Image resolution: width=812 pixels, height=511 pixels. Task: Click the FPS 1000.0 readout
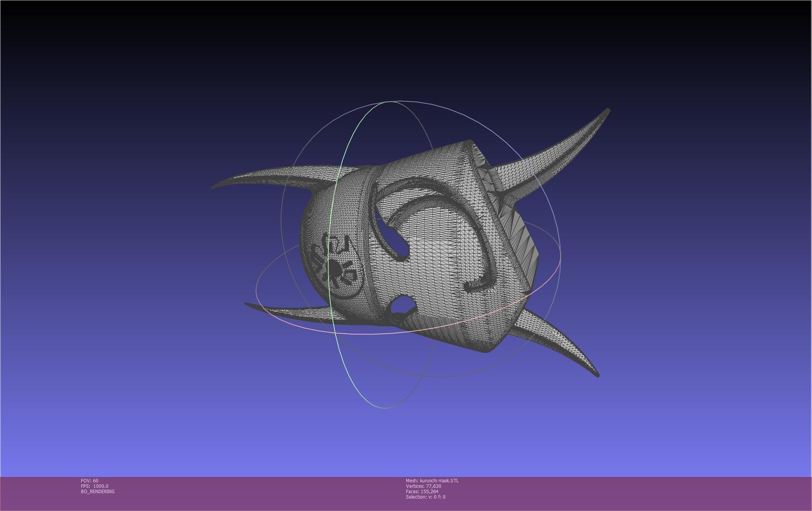pyautogui.click(x=95, y=486)
